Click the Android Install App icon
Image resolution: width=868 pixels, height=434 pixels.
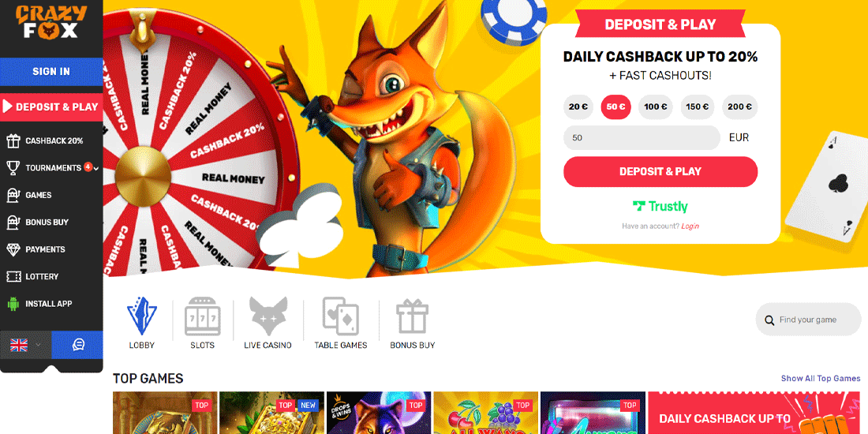point(13,303)
